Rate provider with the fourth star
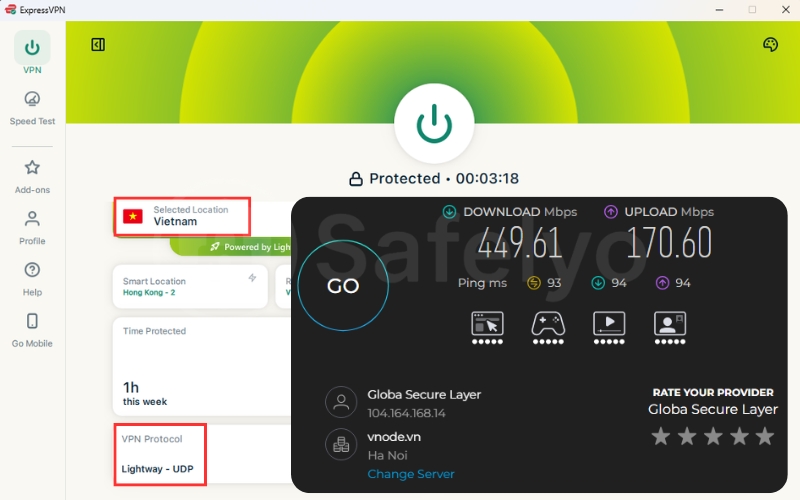The height and width of the screenshot is (500, 800). [739, 436]
